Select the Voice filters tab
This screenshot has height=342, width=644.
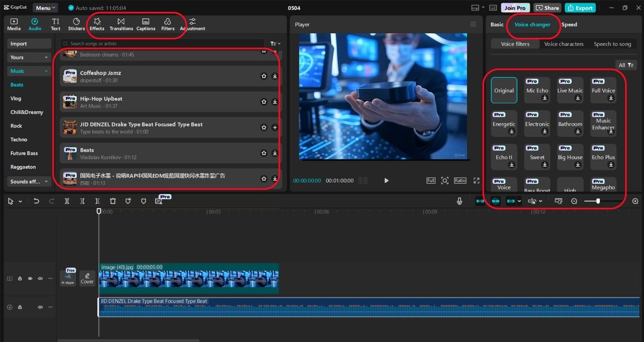(515, 44)
